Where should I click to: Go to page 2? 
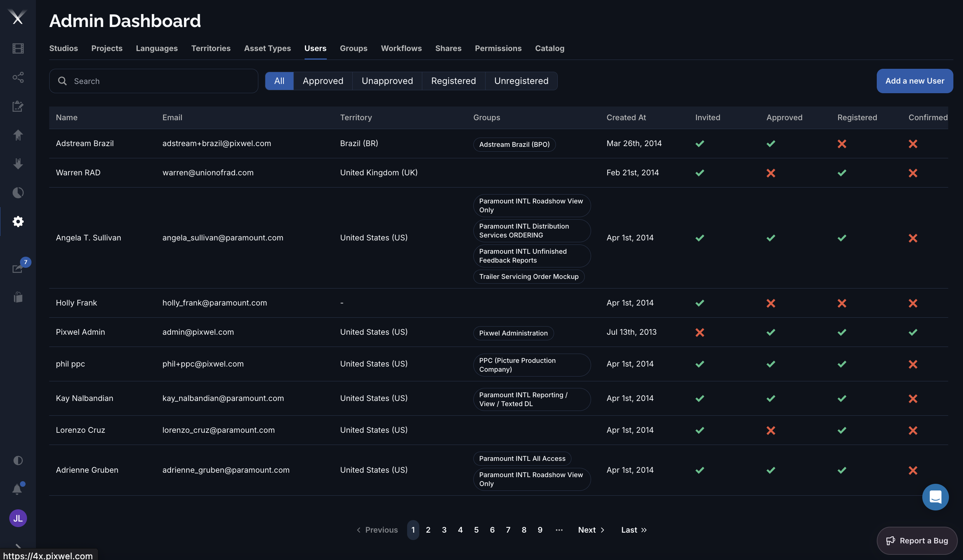pos(428,530)
